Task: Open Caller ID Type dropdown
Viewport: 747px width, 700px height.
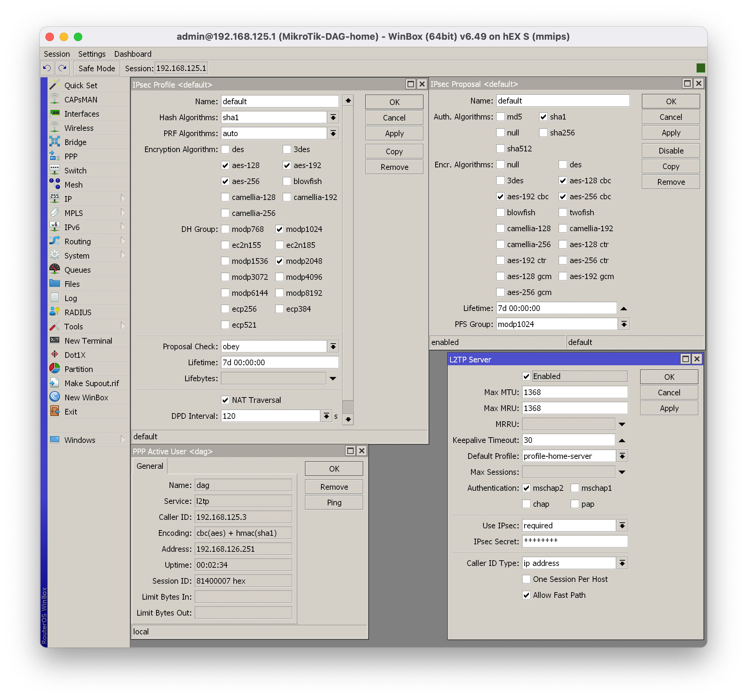Action: tap(622, 563)
